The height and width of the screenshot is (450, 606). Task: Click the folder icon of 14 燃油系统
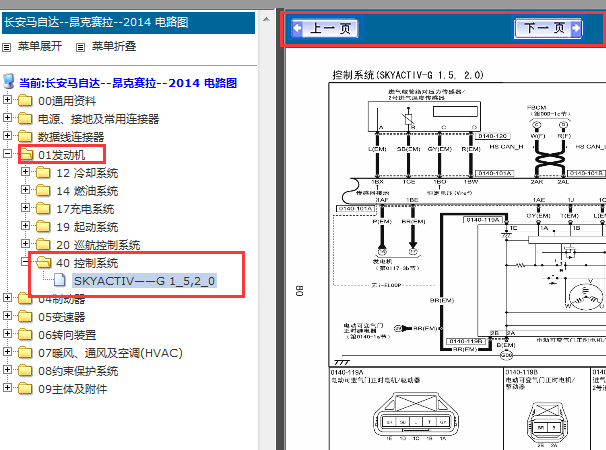pyautogui.click(x=43, y=191)
